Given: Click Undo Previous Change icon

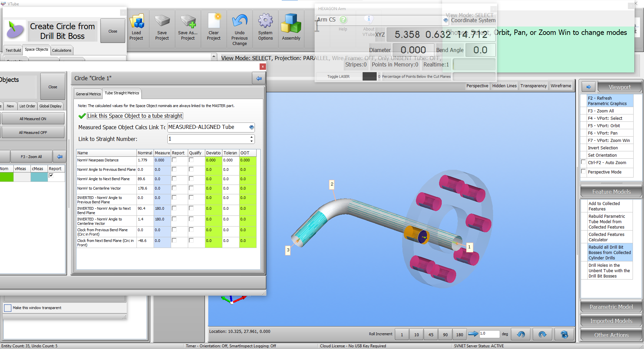Looking at the screenshot, I should [x=239, y=21].
